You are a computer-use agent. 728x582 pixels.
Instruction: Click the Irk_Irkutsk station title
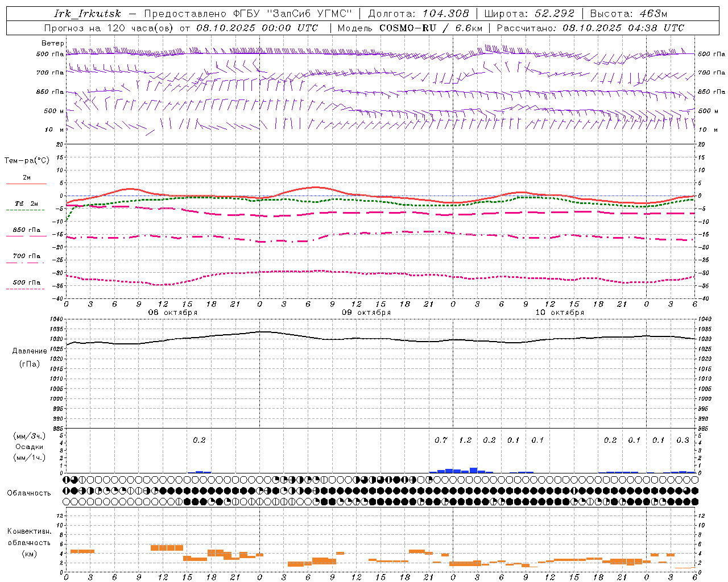[88, 14]
